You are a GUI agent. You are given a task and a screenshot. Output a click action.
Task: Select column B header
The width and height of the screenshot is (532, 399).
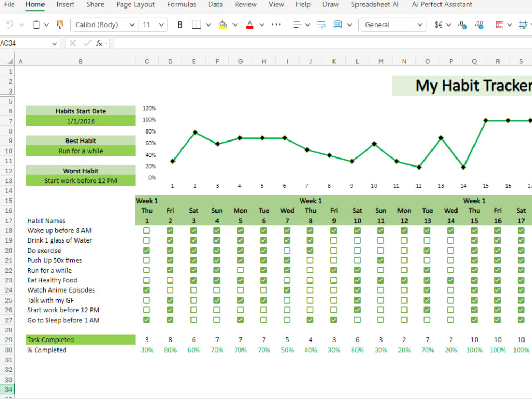(80, 61)
